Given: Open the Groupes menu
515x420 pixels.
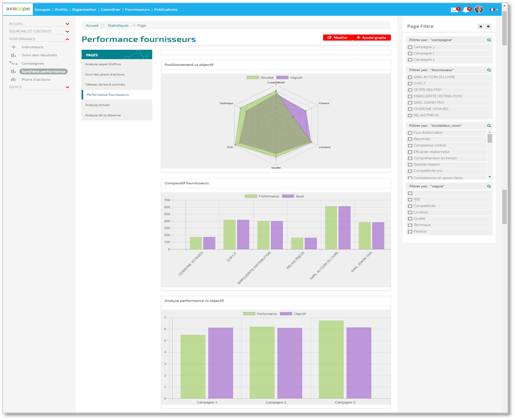Looking at the screenshot, I should pos(43,9).
